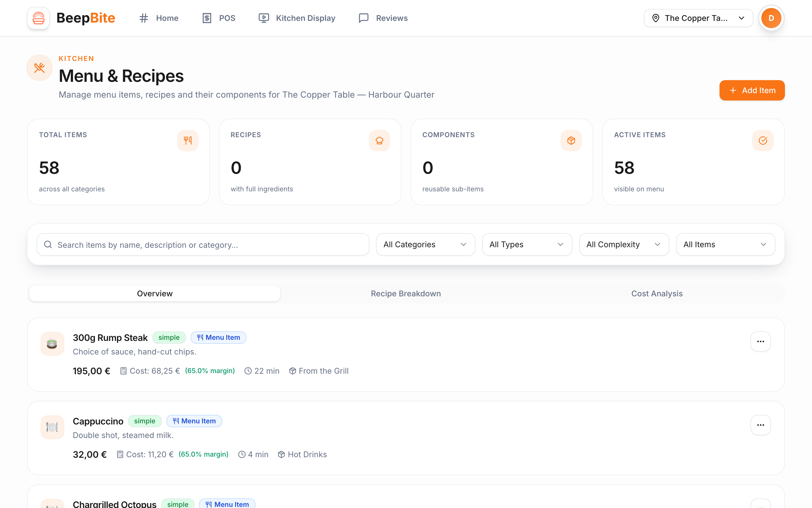Go to Home in top navigation

pyautogui.click(x=159, y=18)
